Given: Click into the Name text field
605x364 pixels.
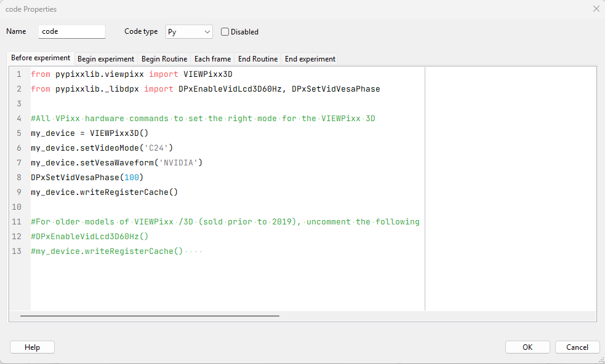Looking at the screenshot, I should click(x=71, y=32).
